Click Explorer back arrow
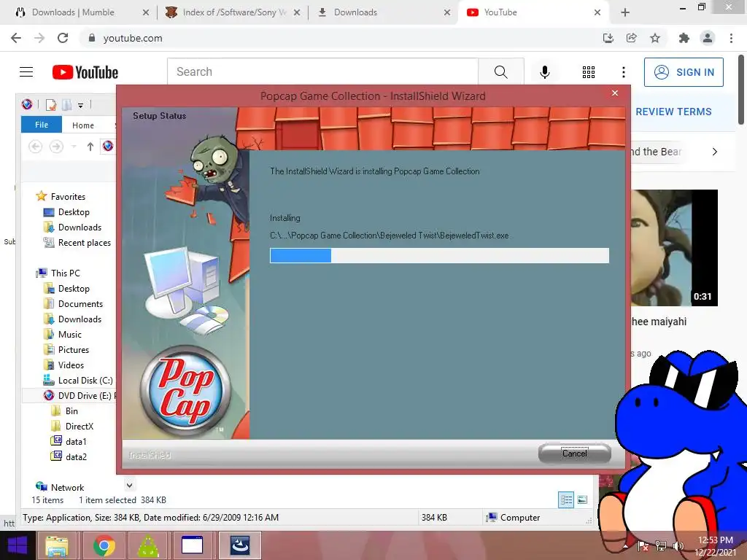The height and width of the screenshot is (560, 747). point(35,147)
